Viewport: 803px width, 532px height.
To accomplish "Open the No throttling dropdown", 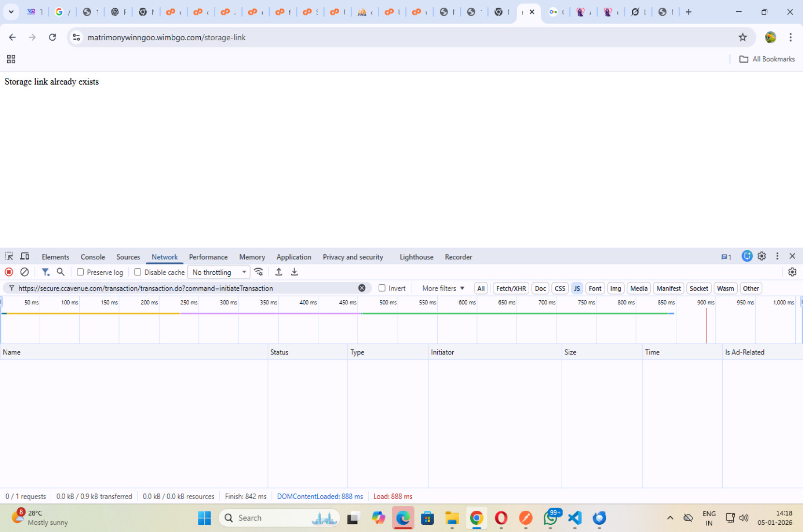I will pyautogui.click(x=219, y=272).
